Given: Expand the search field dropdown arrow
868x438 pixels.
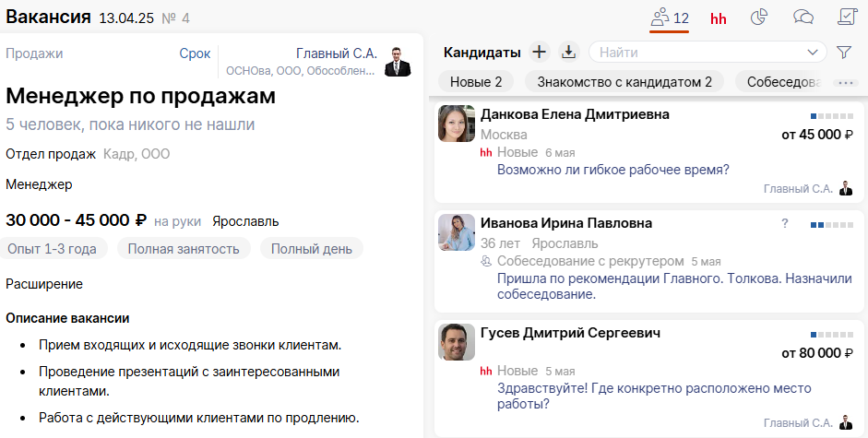Looking at the screenshot, I should (812, 53).
